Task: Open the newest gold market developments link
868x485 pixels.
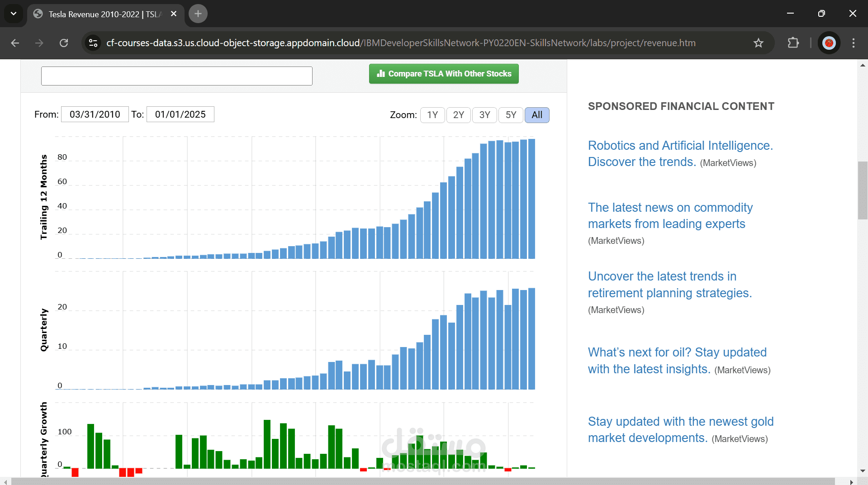Action: (681, 430)
